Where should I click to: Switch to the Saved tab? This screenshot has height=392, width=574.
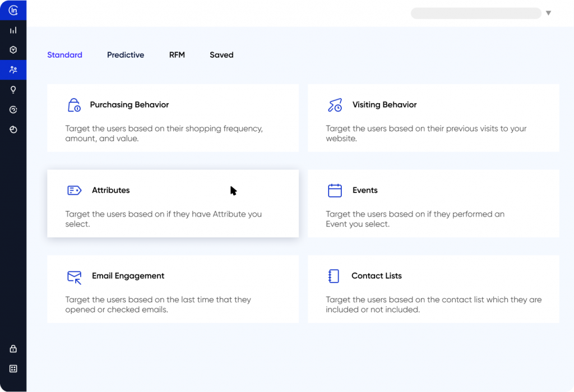221,54
